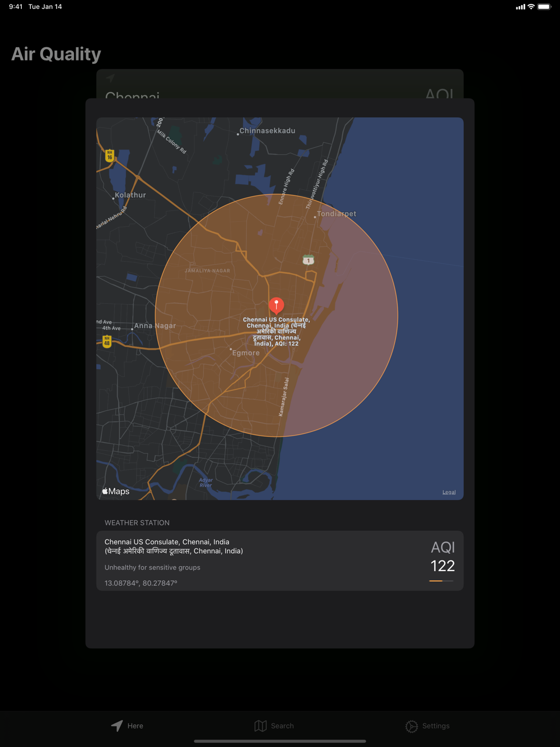Tap the Wi-Fi status icon

click(x=531, y=7)
